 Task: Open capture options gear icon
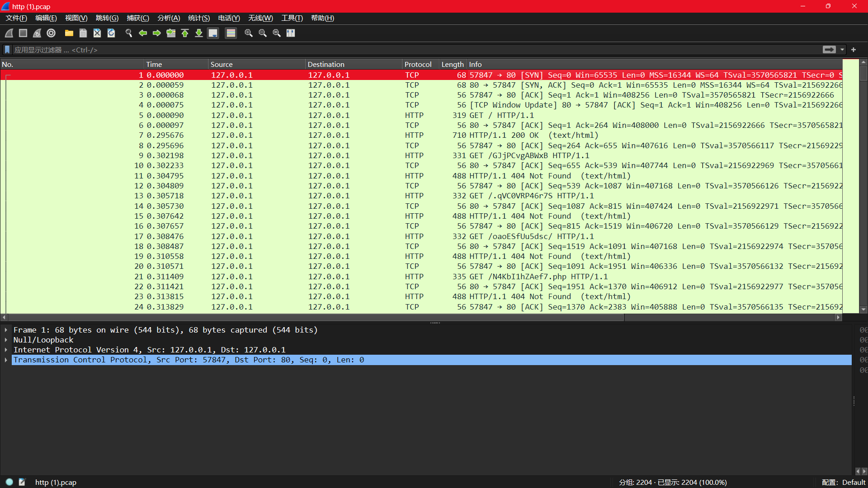click(51, 33)
